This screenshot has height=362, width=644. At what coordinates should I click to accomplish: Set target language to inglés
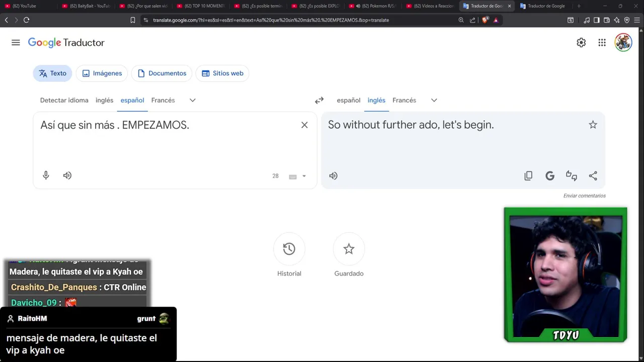coord(376,101)
